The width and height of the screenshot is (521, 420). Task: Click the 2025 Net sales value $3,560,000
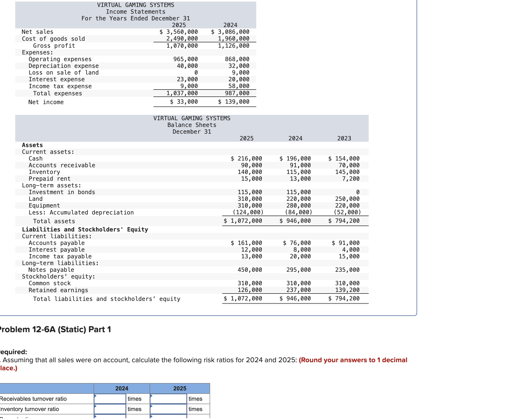[179, 32]
